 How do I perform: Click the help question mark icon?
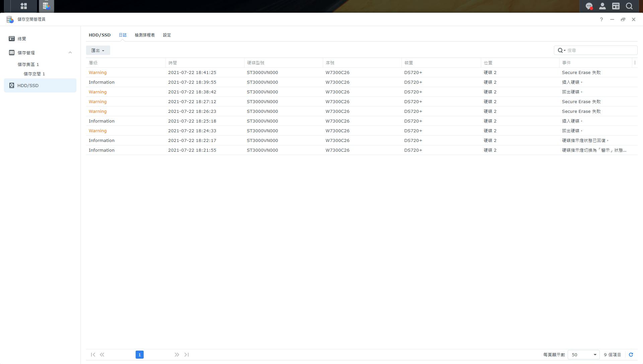[x=601, y=19]
